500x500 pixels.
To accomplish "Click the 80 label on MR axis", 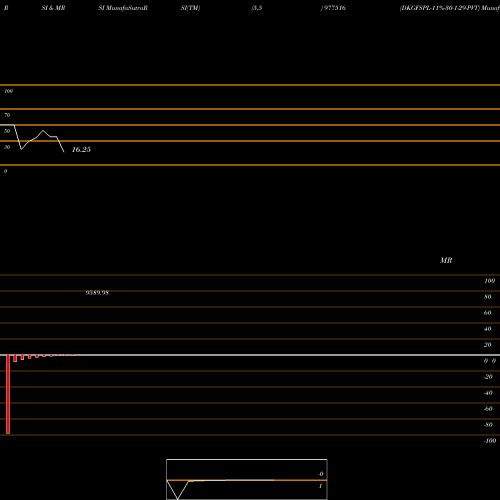I will tap(488, 297).
